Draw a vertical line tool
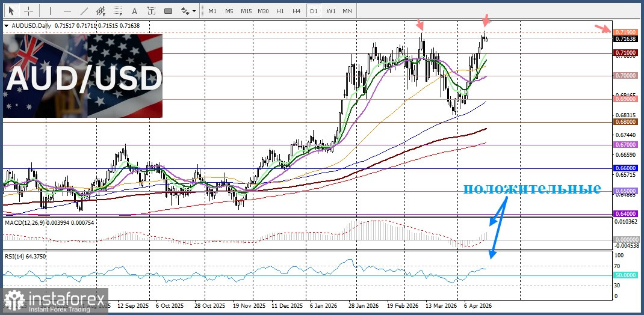 pos(50,11)
